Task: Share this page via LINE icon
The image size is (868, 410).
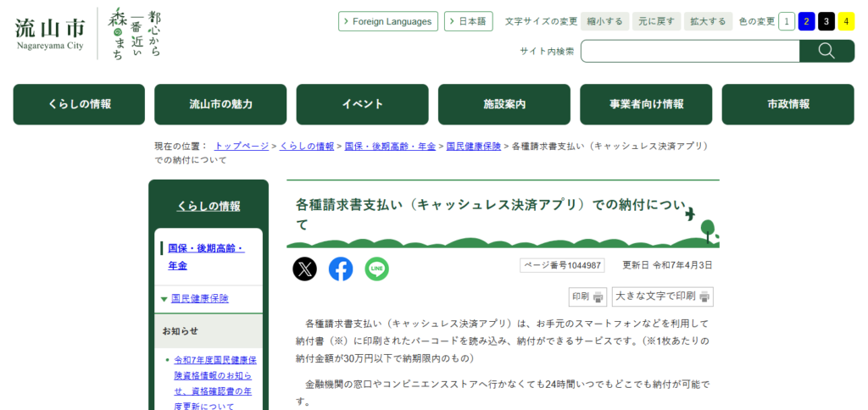Action: point(377,269)
